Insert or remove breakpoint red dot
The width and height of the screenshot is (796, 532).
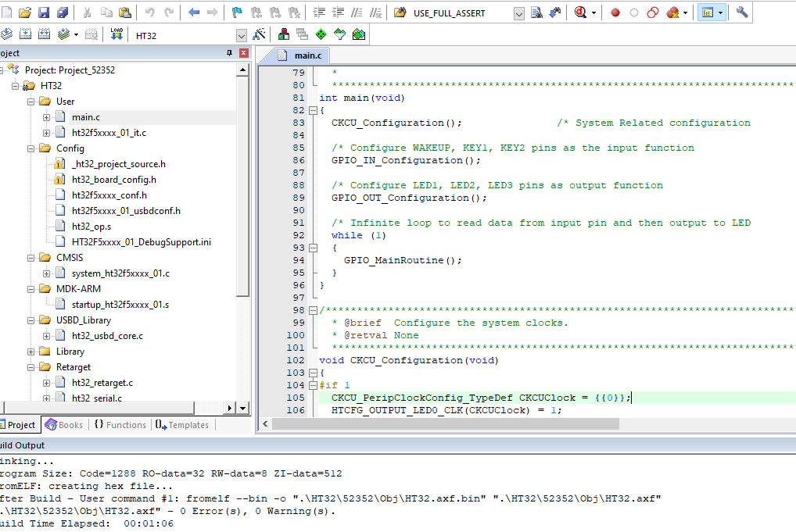(615, 12)
